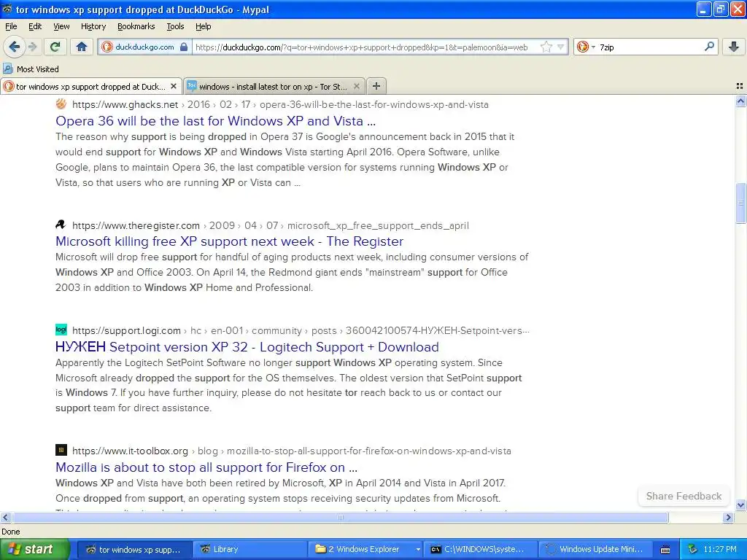Click the Forward arrow button
747x560 pixels.
click(x=32, y=47)
